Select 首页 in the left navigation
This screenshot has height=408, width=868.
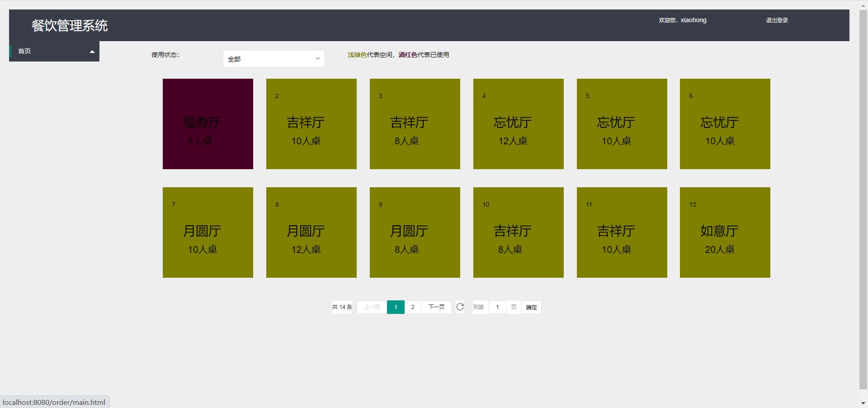click(25, 52)
